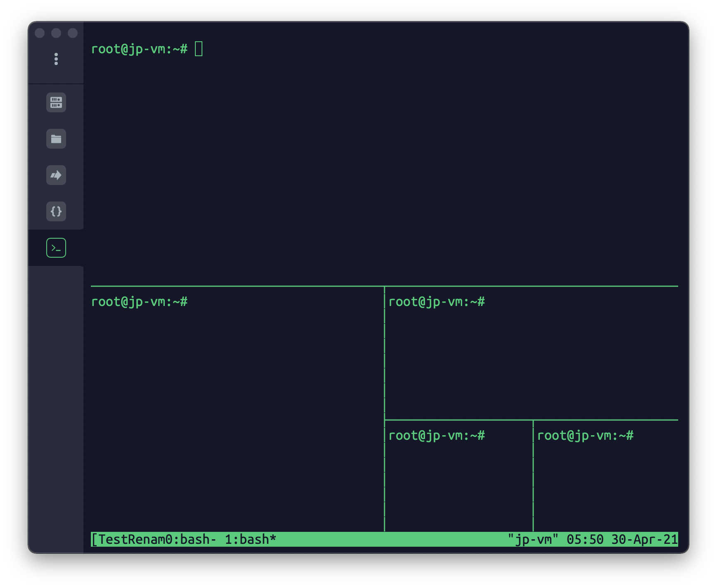Focus the upper-right tmux pane prompt
717x588 pixels.
[436, 302]
